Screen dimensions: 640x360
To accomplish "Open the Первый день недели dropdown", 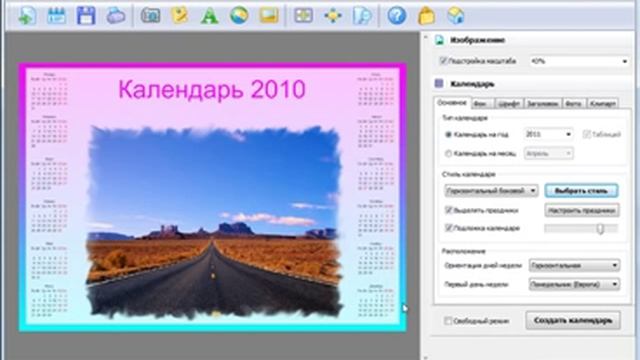I will 574,284.
